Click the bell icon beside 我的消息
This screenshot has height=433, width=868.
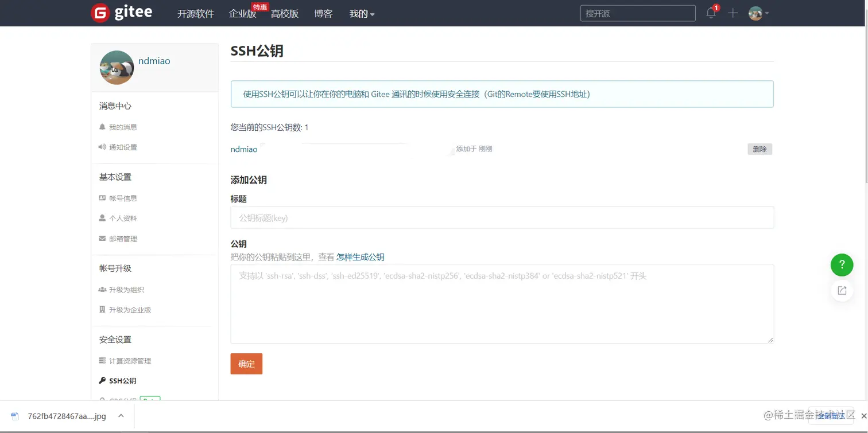click(x=102, y=127)
